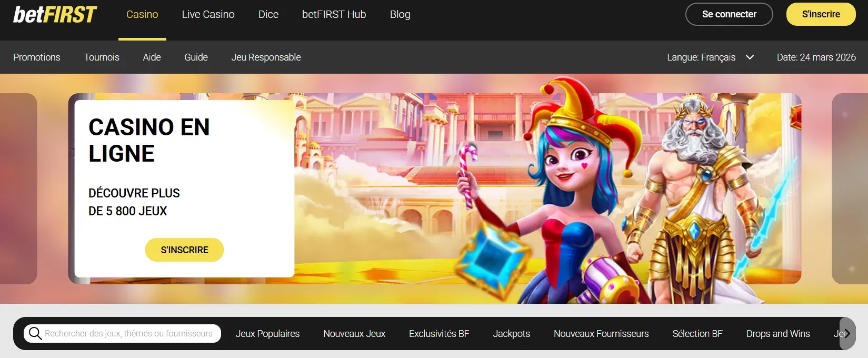Click the CASINO EN LIGNE heading
The width and height of the screenshot is (868, 358).
click(x=149, y=140)
